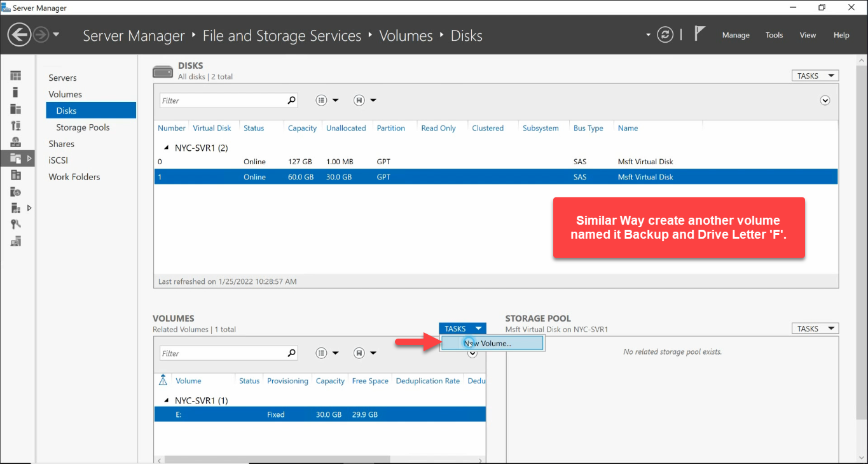Go forward with the Forward arrow button
Screen dimensions: 868x464
[41, 34]
